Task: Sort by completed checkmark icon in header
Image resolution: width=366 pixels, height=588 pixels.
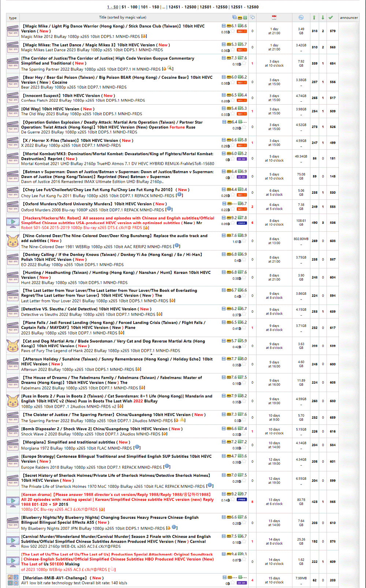Action: point(331,17)
